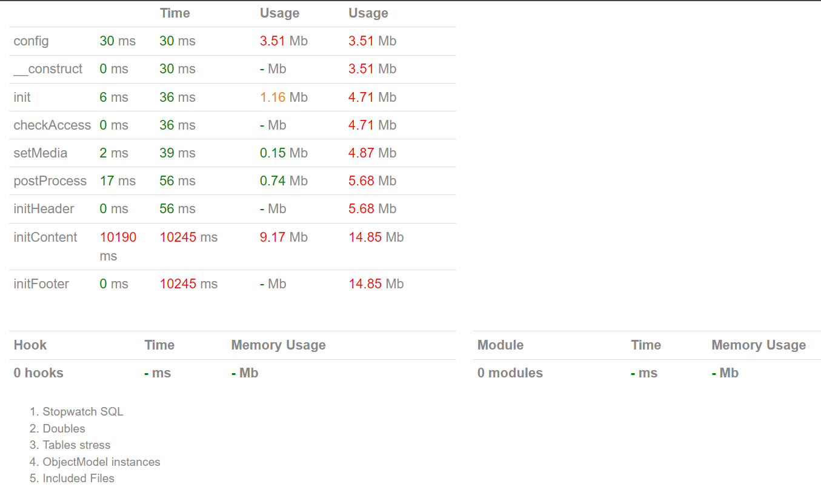Image resolution: width=821 pixels, height=504 pixels.
Task: Click the 39 ms cumulative time value
Action: click(x=178, y=153)
